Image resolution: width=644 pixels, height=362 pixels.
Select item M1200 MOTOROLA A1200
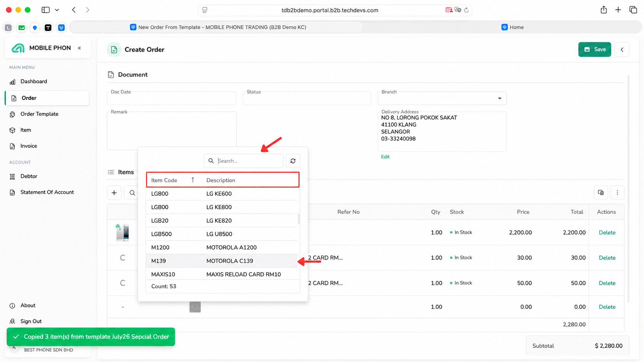click(222, 247)
